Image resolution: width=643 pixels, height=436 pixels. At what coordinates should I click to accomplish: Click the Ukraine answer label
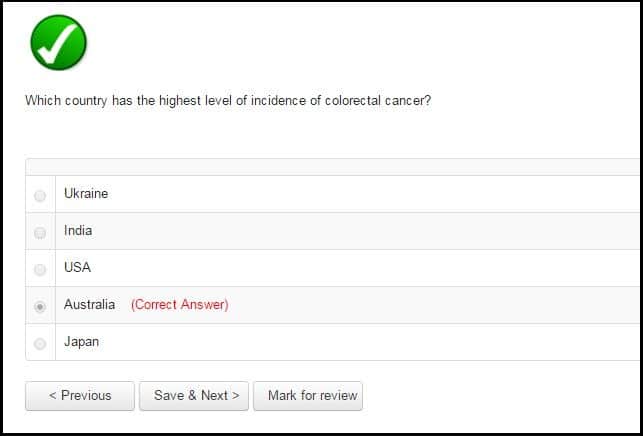click(86, 194)
